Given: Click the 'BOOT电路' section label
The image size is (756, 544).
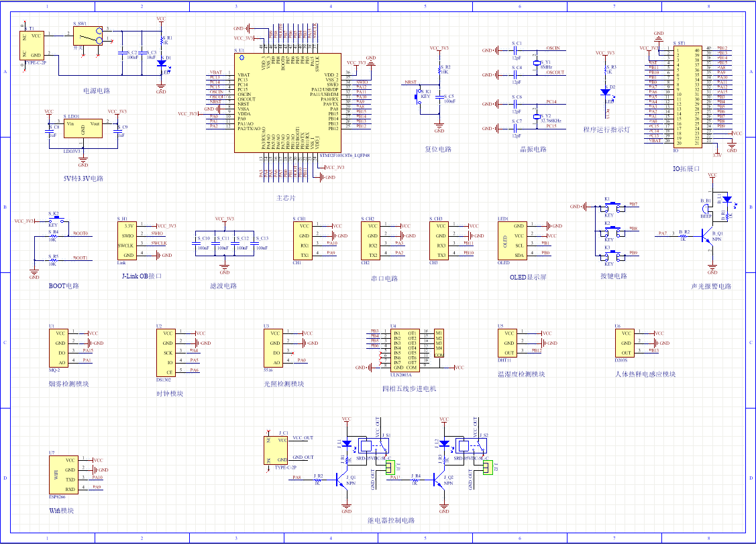Looking at the screenshot, I should (64, 286).
